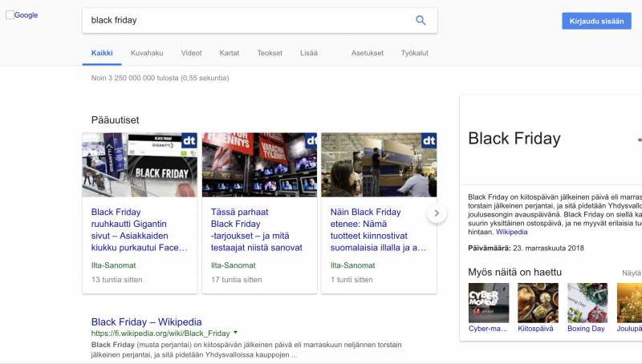Switch to the Teokset tab

pyautogui.click(x=270, y=53)
